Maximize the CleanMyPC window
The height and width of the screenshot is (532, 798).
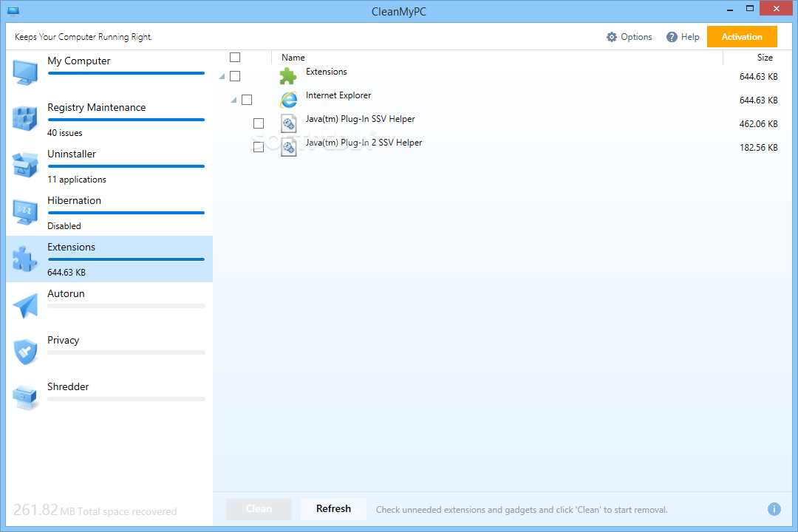(x=750, y=9)
